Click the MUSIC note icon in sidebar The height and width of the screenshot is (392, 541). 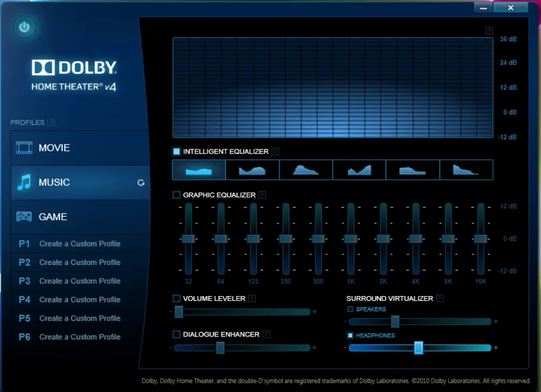(24, 182)
